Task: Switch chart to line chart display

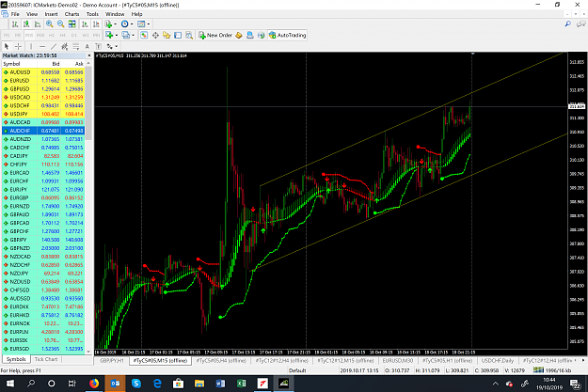Action: [38, 24]
